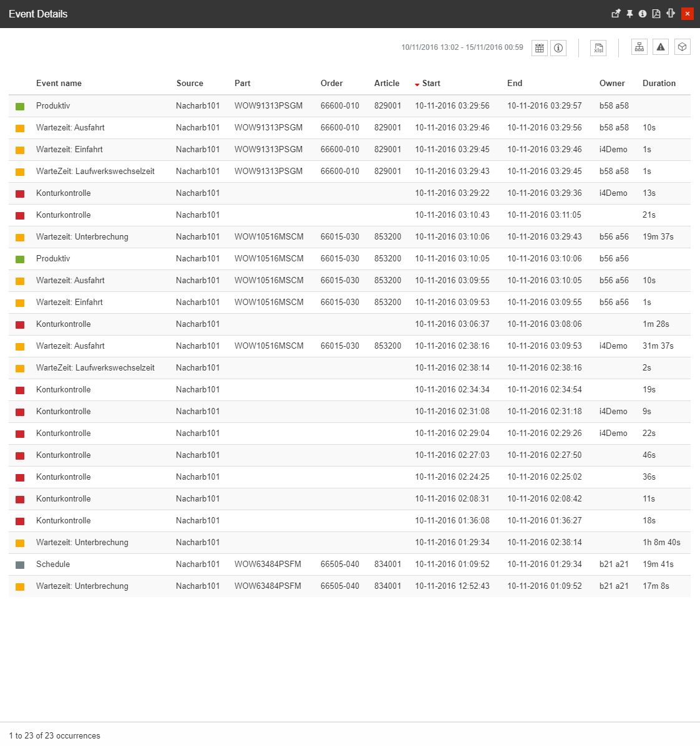The width and height of the screenshot is (700, 746).
Task: Open the Schedule event row
Action: click(x=53, y=564)
